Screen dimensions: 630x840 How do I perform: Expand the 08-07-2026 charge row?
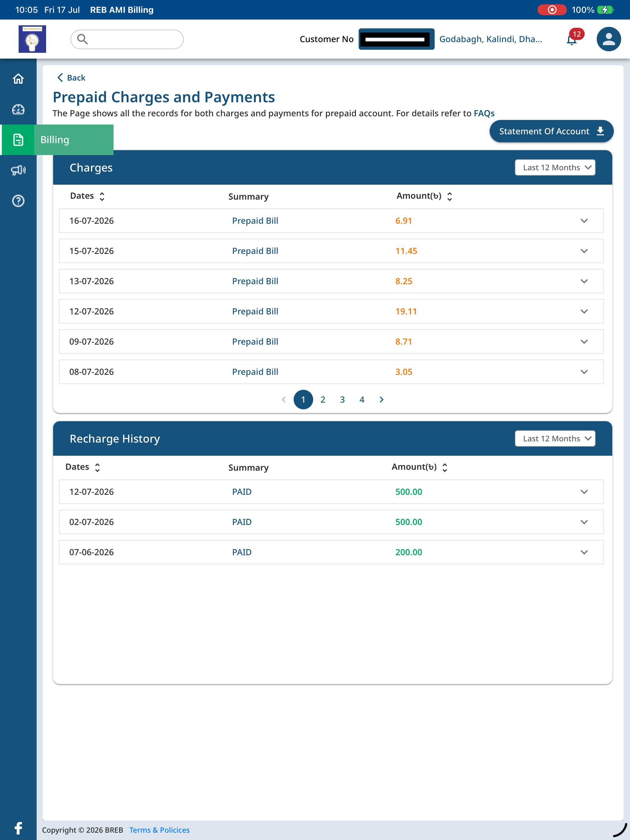584,372
